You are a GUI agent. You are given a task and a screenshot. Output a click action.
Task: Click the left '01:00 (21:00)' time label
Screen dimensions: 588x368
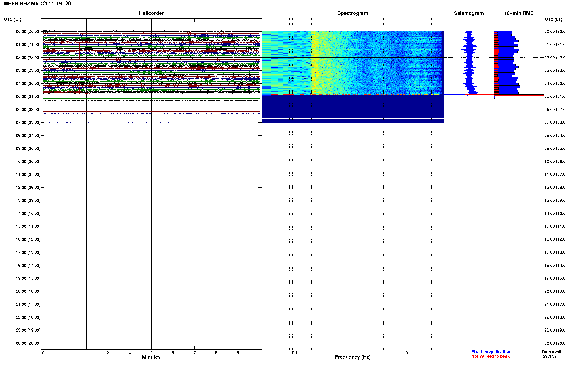click(28, 44)
